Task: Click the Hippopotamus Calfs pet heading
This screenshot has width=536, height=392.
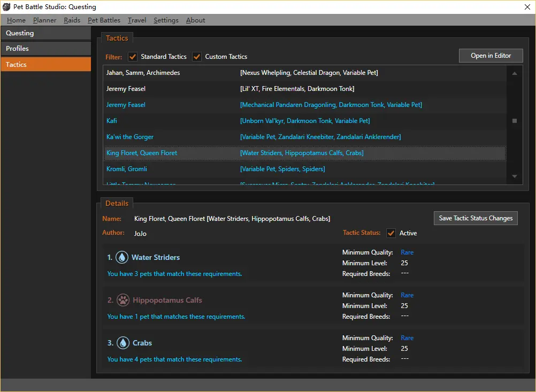Action: 167,300
